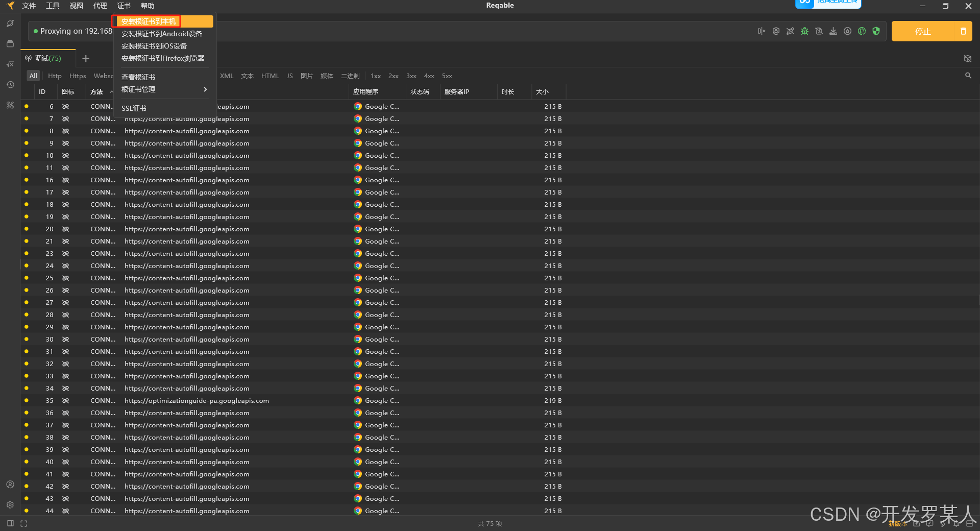Open the history clock icon in the sidebar

click(10, 85)
